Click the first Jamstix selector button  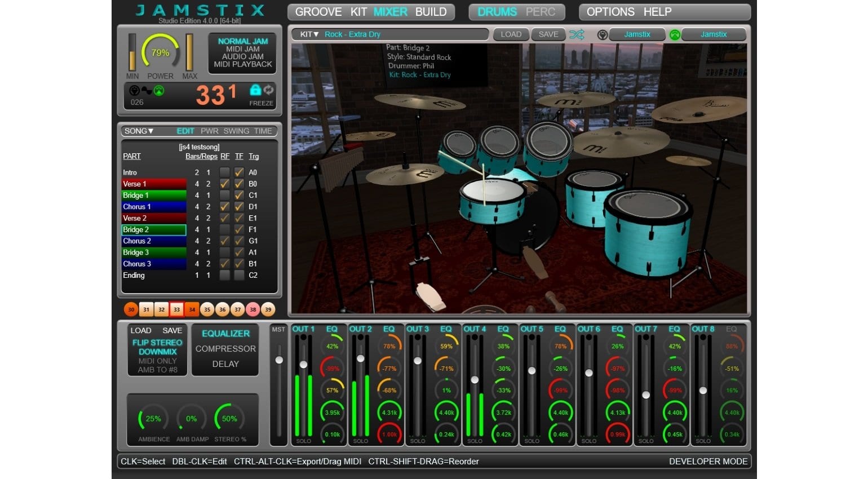[x=637, y=34]
